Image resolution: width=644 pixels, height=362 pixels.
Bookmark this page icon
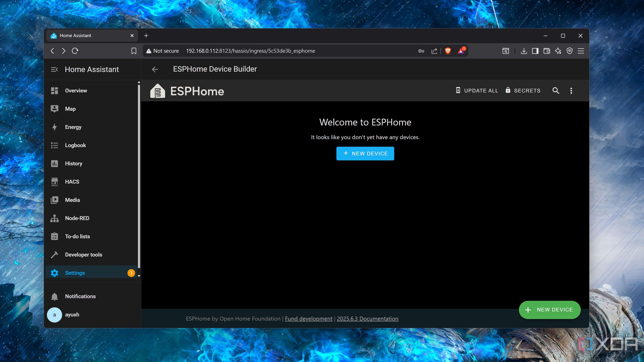134,51
